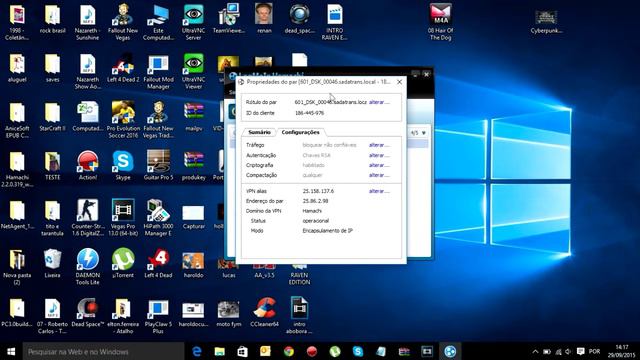Image resolution: width=640 pixels, height=360 pixels.
Task: Show hidden system tray icons chevron
Action: click(535, 351)
